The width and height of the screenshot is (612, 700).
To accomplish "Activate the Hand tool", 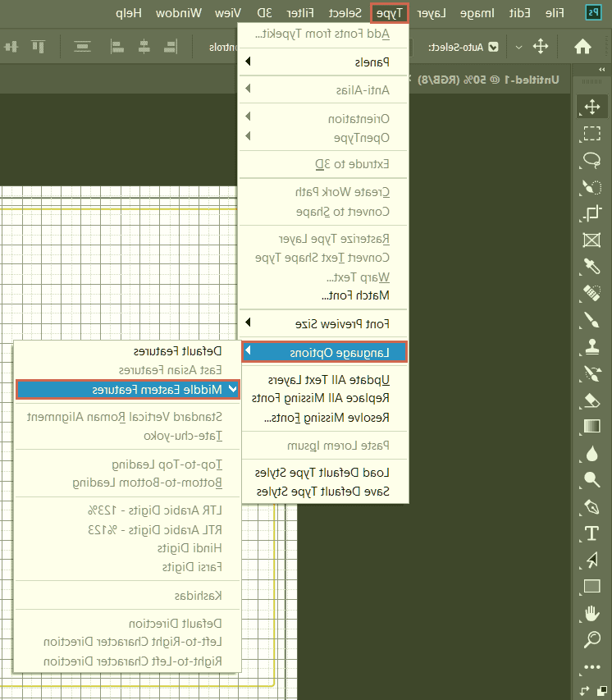I will point(591,613).
